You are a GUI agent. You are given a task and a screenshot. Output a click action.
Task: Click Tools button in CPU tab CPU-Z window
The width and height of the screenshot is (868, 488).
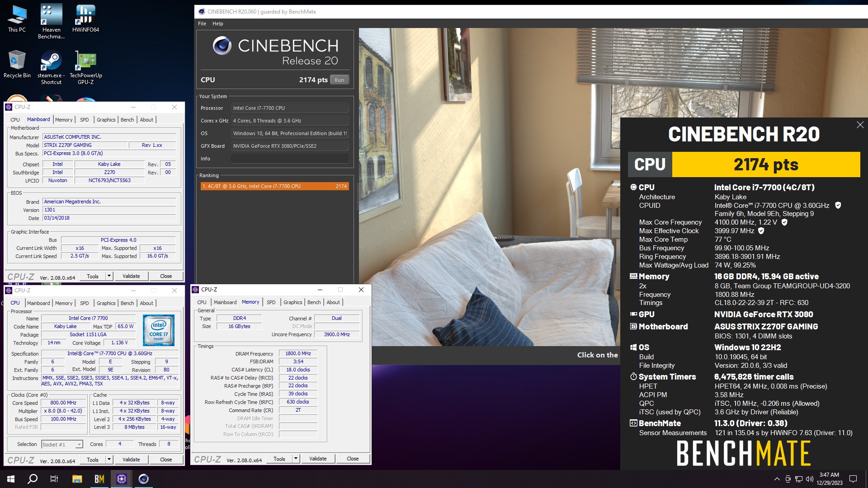pos(93,460)
